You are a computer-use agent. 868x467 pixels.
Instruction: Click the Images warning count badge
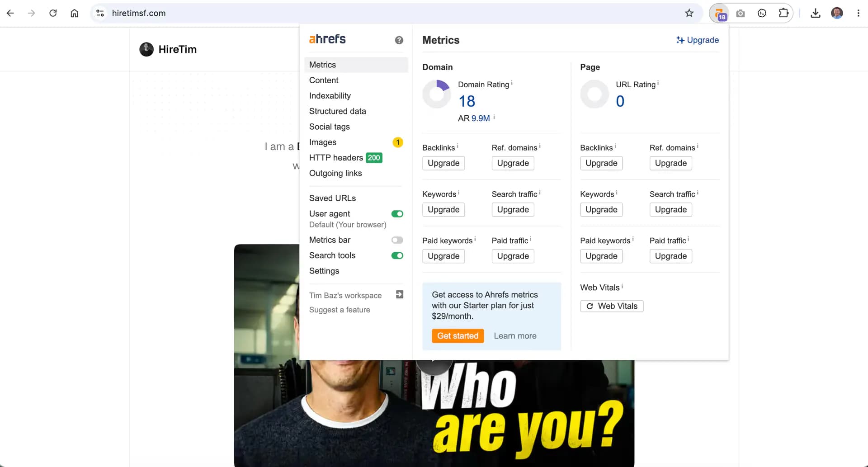pyautogui.click(x=398, y=142)
